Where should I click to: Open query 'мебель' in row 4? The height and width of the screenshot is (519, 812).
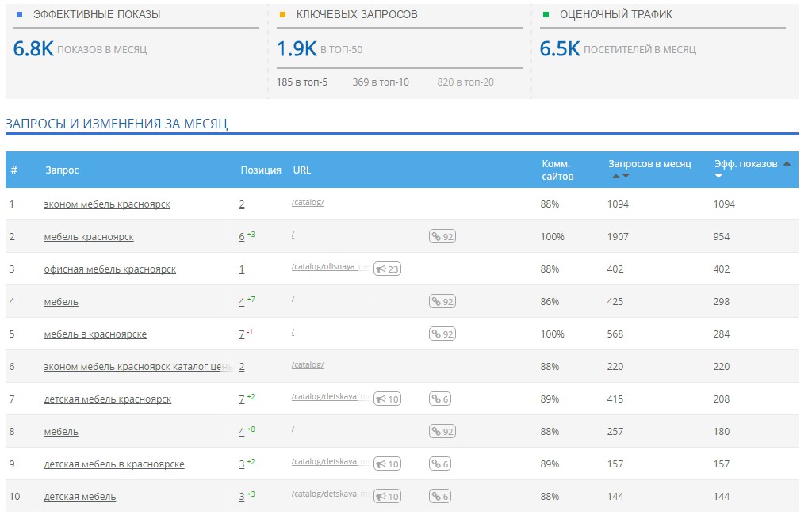pos(61,302)
